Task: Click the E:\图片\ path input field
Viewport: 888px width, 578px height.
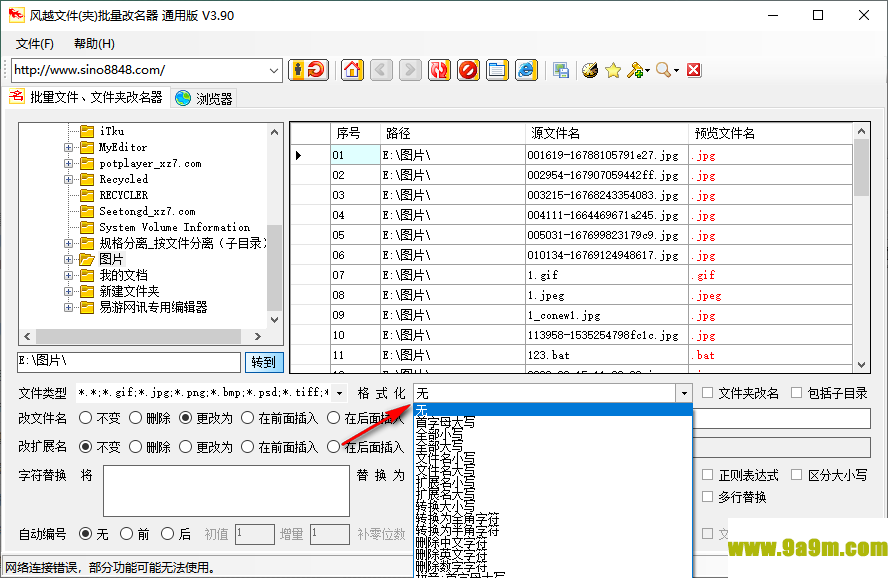Action: [x=129, y=362]
